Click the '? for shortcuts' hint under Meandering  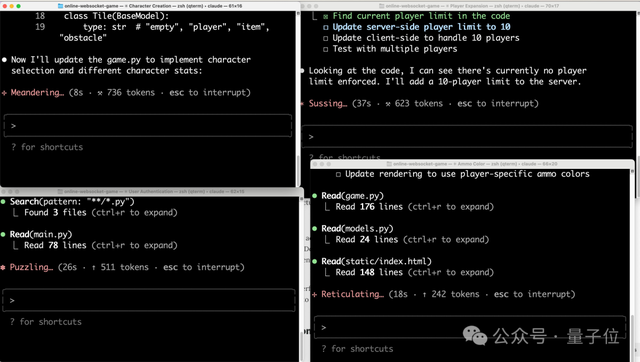pyautogui.click(x=47, y=147)
